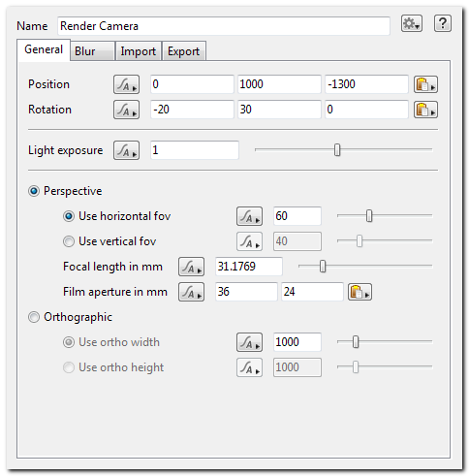This screenshot has width=469, height=476.
Task: Open the help question mark icon
Action: (x=442, y=23)
